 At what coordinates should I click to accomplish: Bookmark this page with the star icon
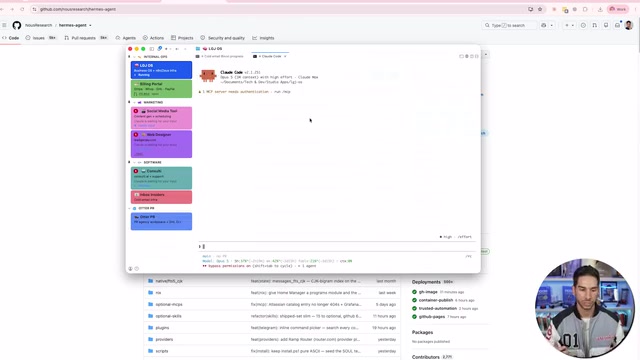click(540, 9)
